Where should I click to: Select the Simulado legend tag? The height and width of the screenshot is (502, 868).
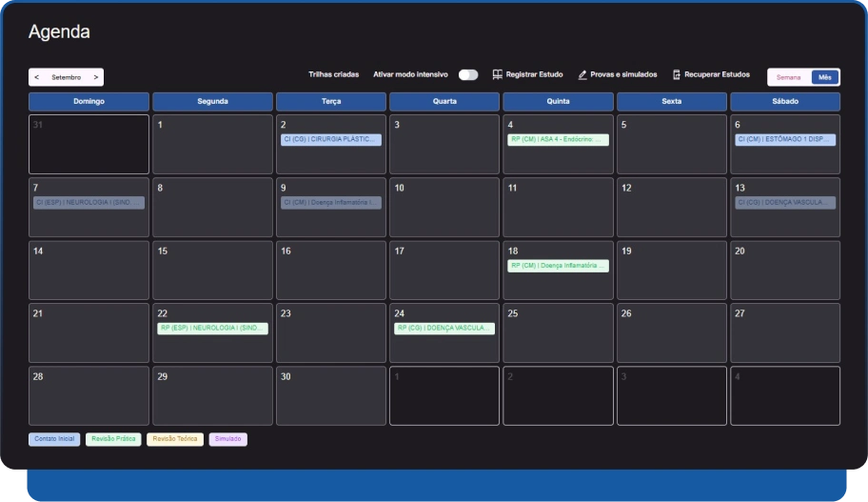pos(227,439)
